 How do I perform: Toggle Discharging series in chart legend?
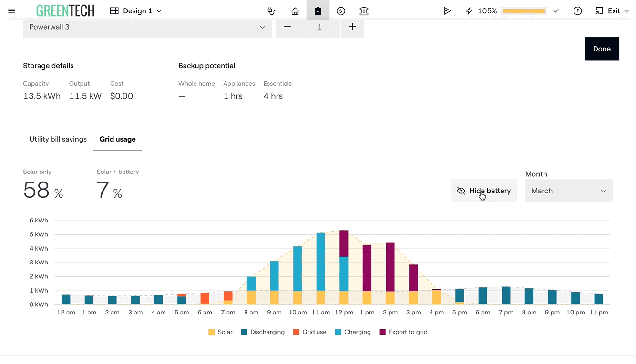pyautogui.click(x=262, y=332)
